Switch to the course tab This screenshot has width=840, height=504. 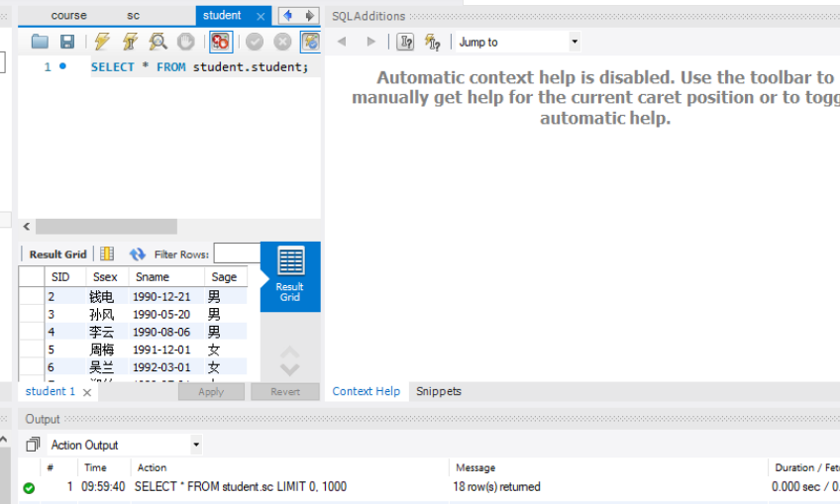[68, 16]
